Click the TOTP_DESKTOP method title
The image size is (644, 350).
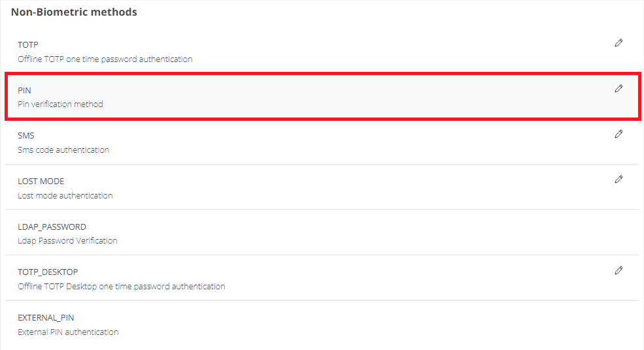(x=48, y=272)
